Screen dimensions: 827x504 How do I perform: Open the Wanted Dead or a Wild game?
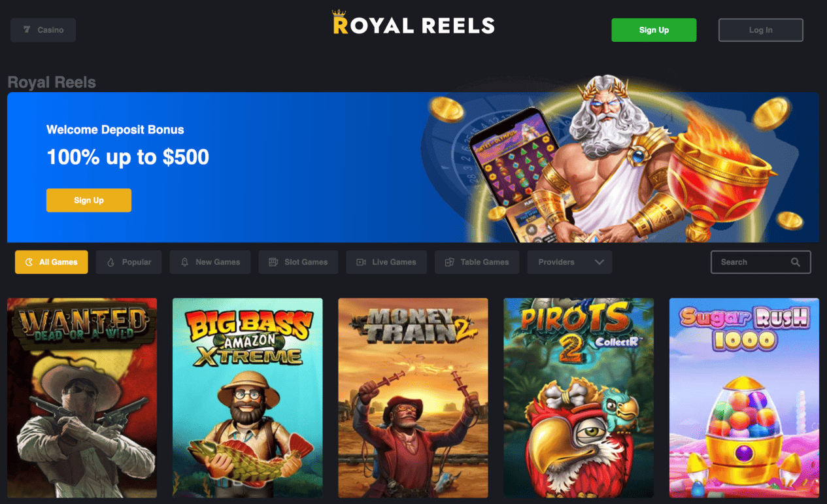click(82, 398)
